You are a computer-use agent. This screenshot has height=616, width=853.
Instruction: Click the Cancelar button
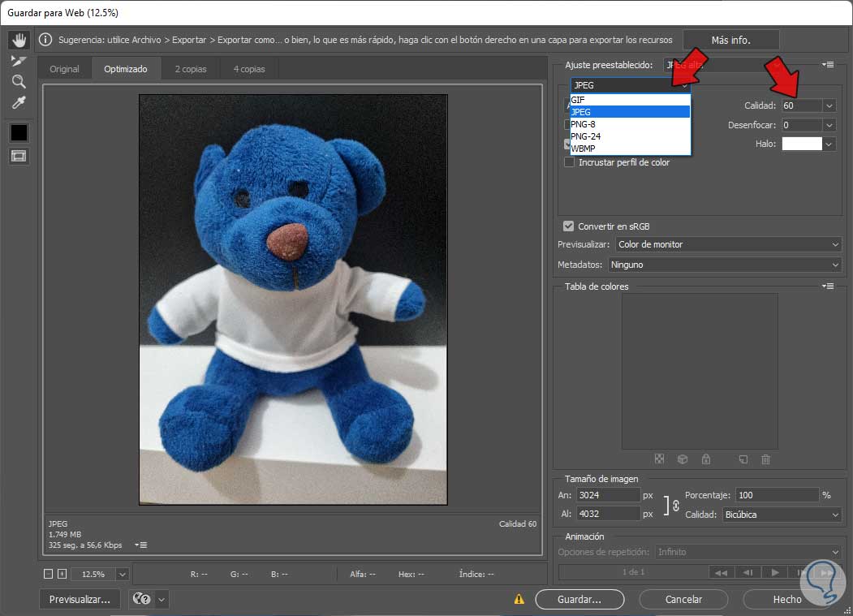pyautogui.click(x=683, y=599)
